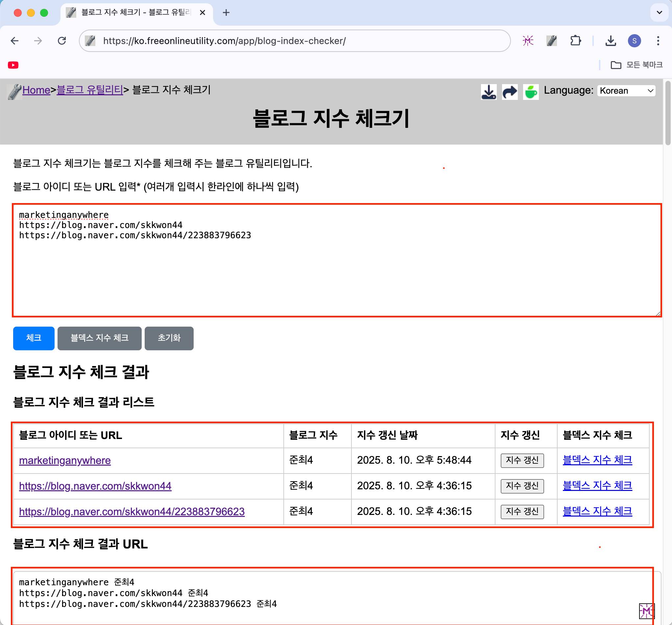The width and height of the screenshot is (672, 625).
Task: Click 지수 갱신 button for marketinganywhere row
Action: 522,460
